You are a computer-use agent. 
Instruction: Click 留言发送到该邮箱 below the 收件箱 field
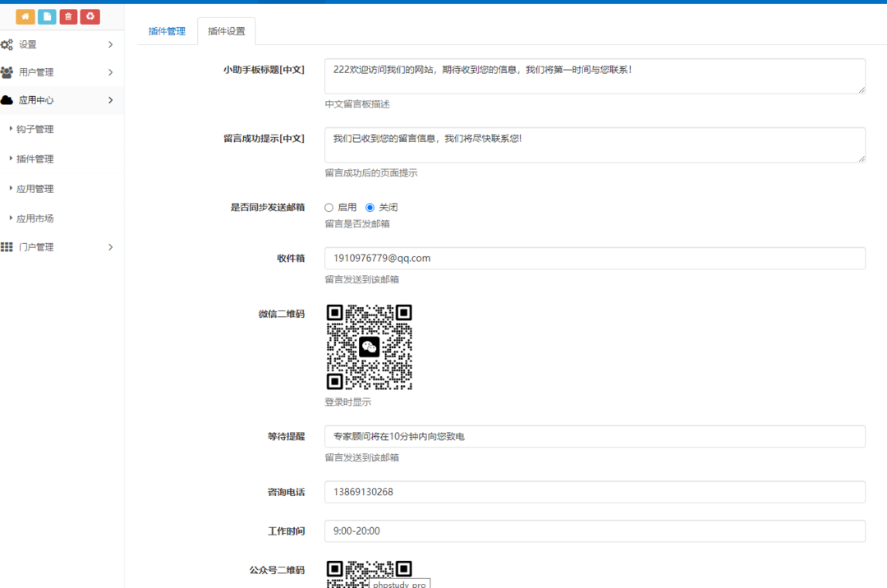(x=362, y=279)
